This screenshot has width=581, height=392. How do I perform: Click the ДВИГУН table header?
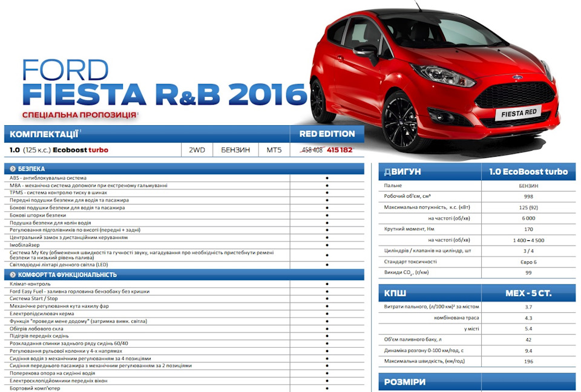(430, 172)
